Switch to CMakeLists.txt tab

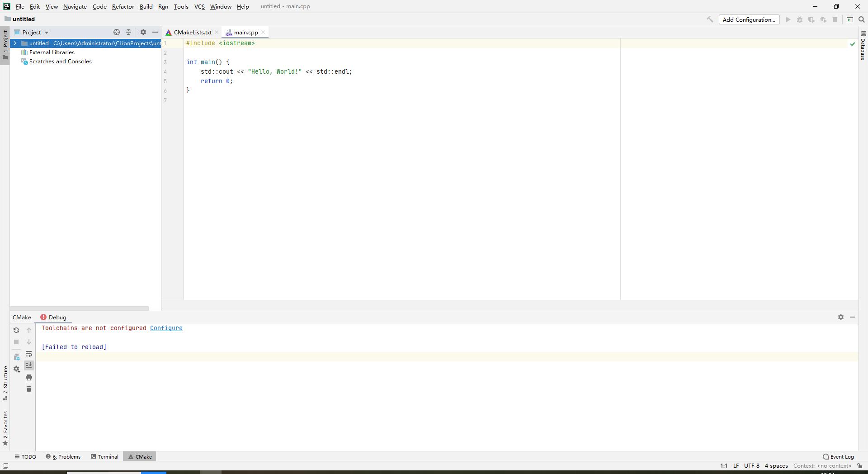point(193,32)
